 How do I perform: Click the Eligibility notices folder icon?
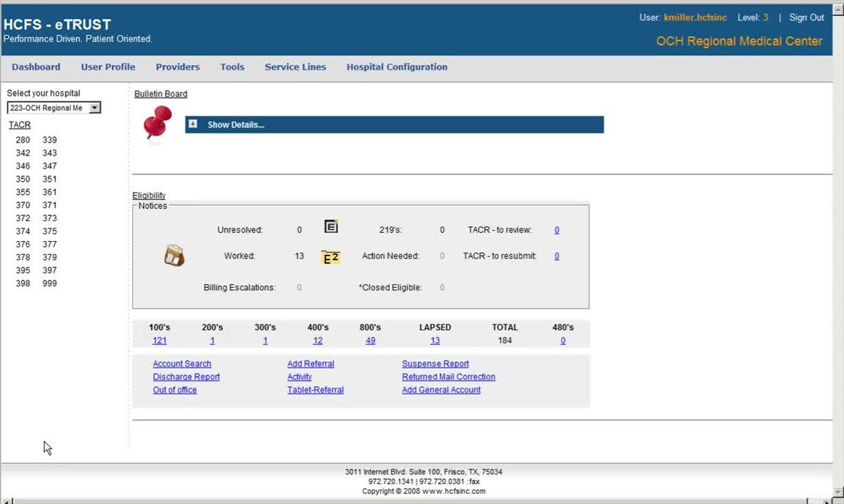(174, 256)
